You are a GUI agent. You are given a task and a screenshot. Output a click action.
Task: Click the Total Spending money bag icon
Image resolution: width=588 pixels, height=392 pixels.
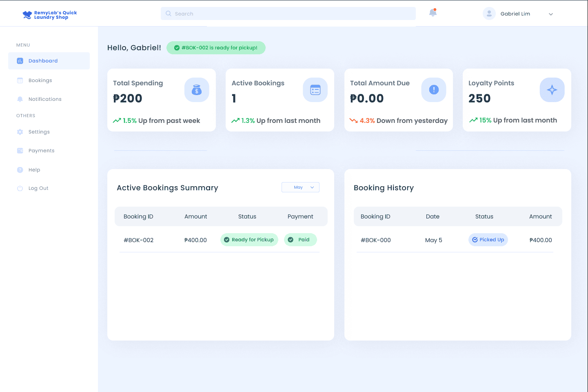point(197,90)
